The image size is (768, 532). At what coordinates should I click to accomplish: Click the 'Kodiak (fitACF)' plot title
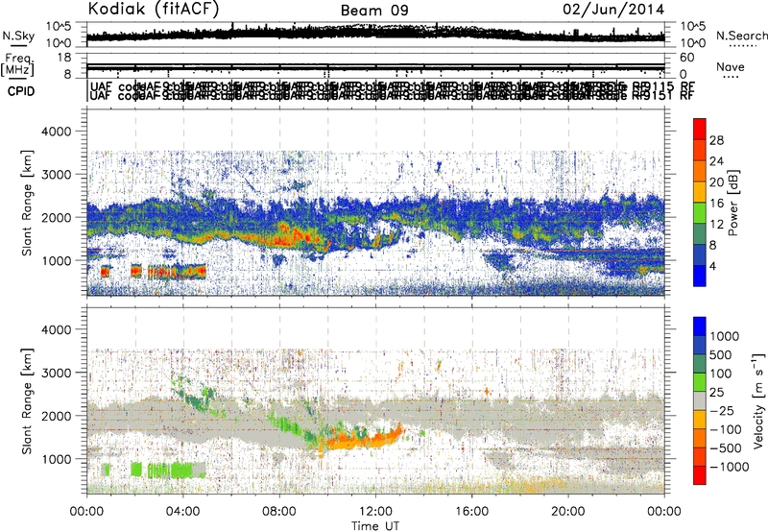[x=154, y=9]
